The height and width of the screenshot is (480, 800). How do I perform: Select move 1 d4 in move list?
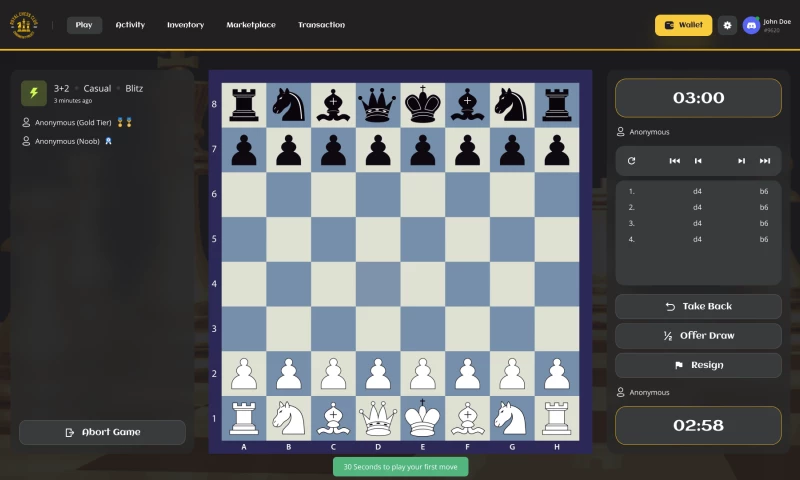(x=697, y=191)
